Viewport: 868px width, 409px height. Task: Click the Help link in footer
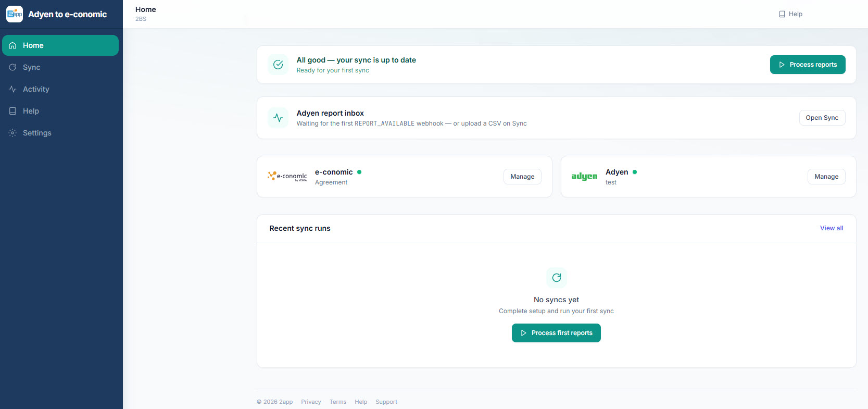[x=361, y=402]
